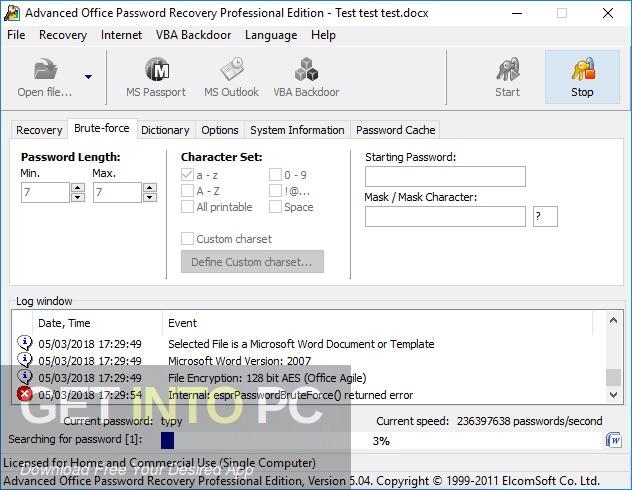Click the 05/03/2018 17:29:54 timestamp

click(90, 395)
